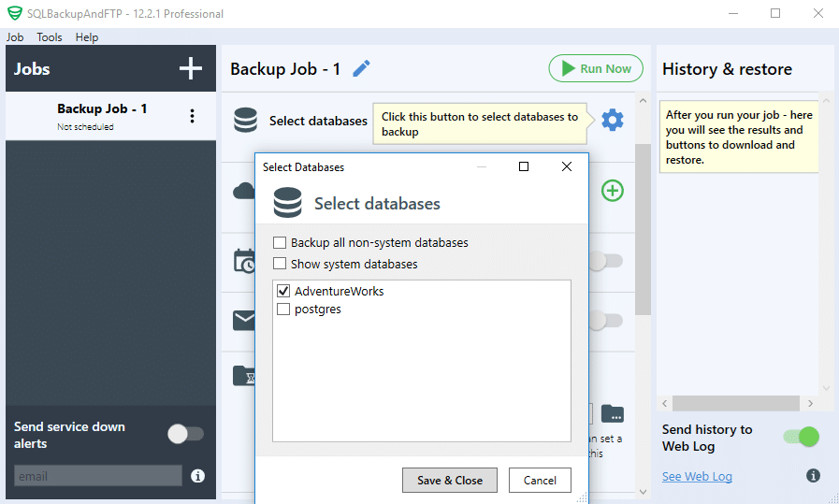Image resolution: width=839 pixels, height=504 pixels.
Task: Click the 'Select databases' label in main window
Action: 318,121
